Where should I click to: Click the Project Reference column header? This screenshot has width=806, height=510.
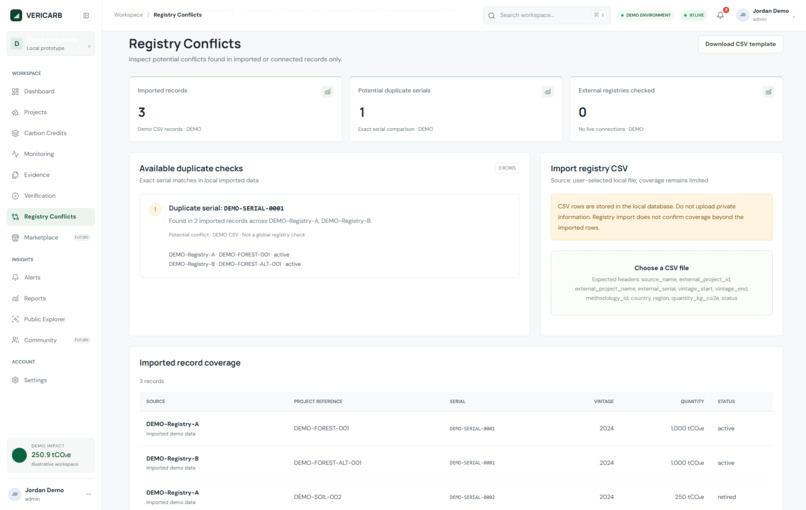pos(318,402)
